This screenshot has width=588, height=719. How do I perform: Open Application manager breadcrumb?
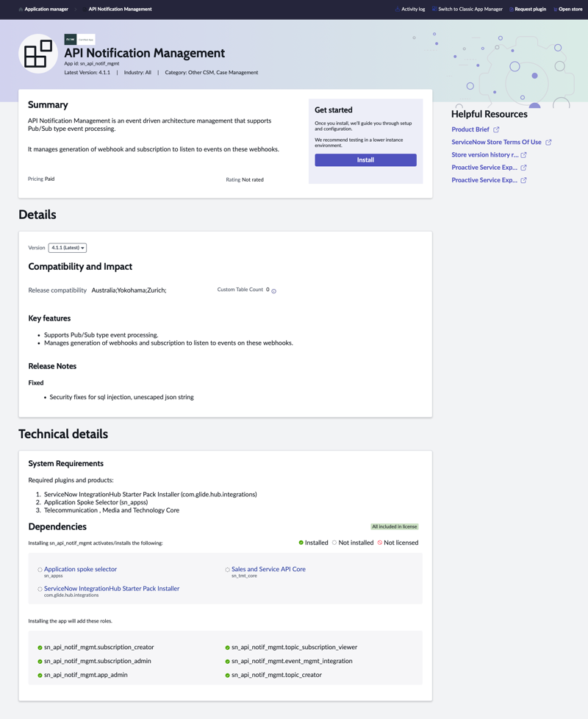pyautogui.click(x=46, y=9)
